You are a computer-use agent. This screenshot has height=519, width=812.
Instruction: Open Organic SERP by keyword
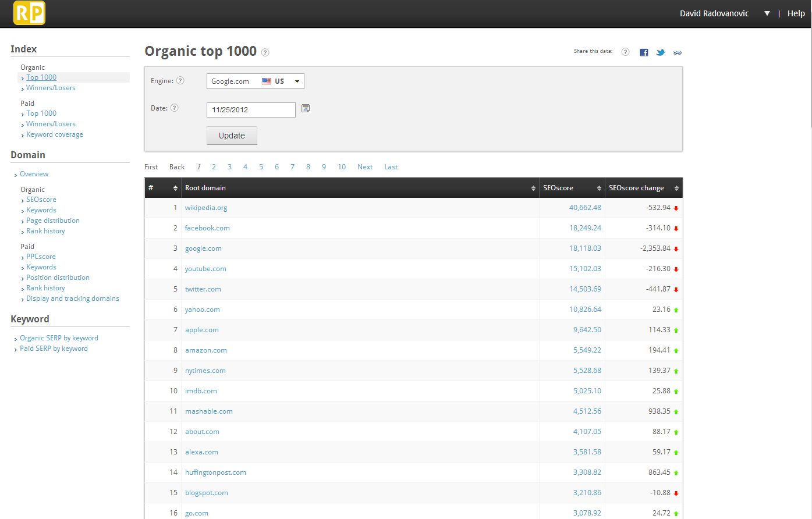(59, 338)
